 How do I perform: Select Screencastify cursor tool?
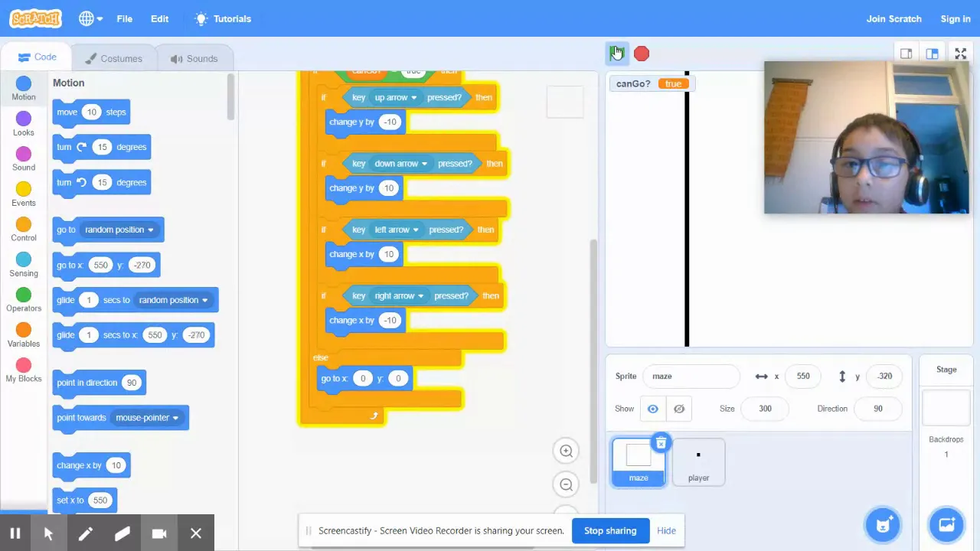[x=48, y=533]
